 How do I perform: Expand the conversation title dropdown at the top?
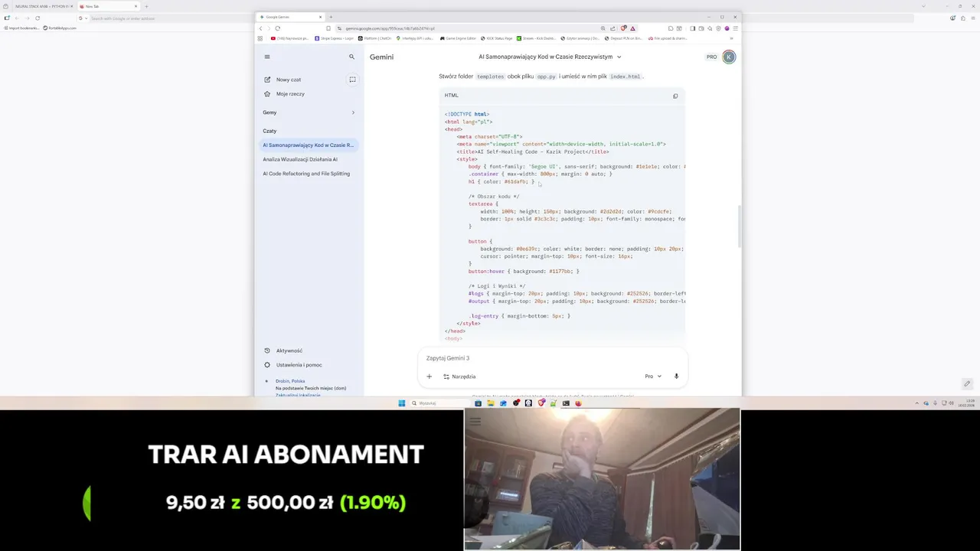pos(619,57)
